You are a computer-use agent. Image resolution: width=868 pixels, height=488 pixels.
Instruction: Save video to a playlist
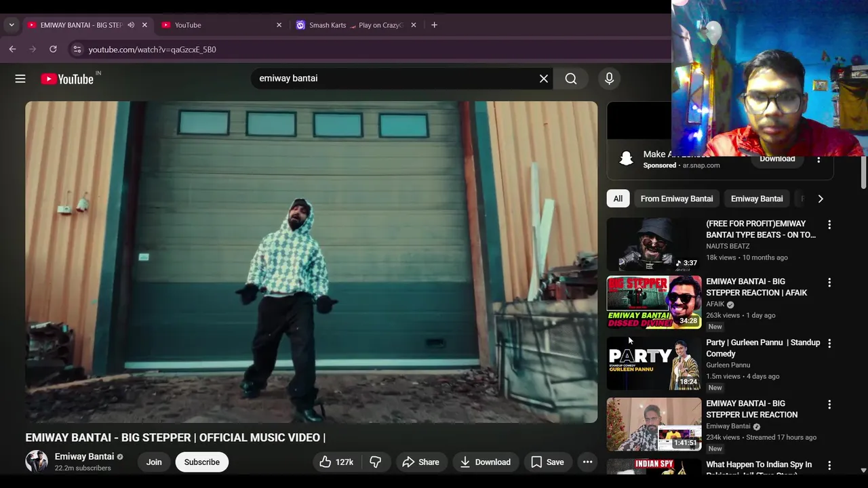coord(547,462)
